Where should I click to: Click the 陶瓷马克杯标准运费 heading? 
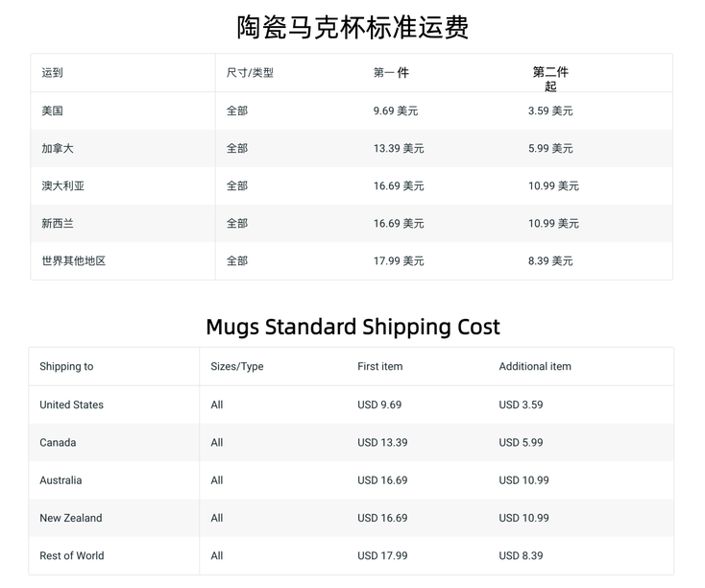pos(352,28)
